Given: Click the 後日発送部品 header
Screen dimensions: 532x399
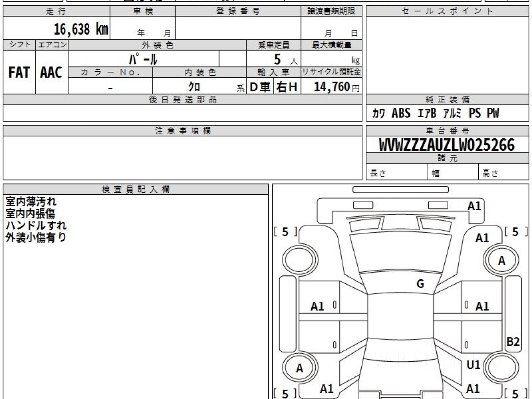Looking at the screenshot, I should [x=183, y=100].
